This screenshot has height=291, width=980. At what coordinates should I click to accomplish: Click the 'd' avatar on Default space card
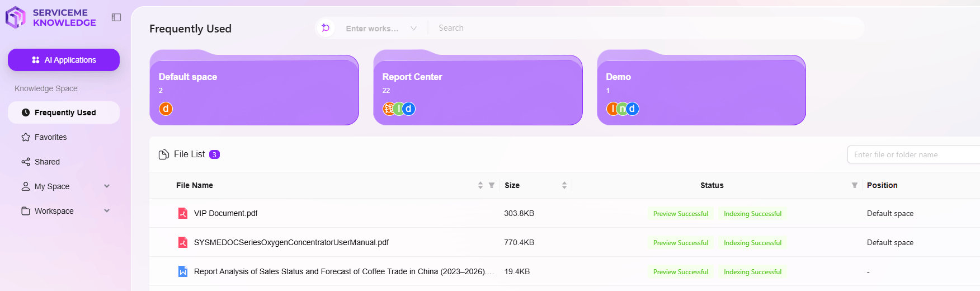tap(166, 109)
